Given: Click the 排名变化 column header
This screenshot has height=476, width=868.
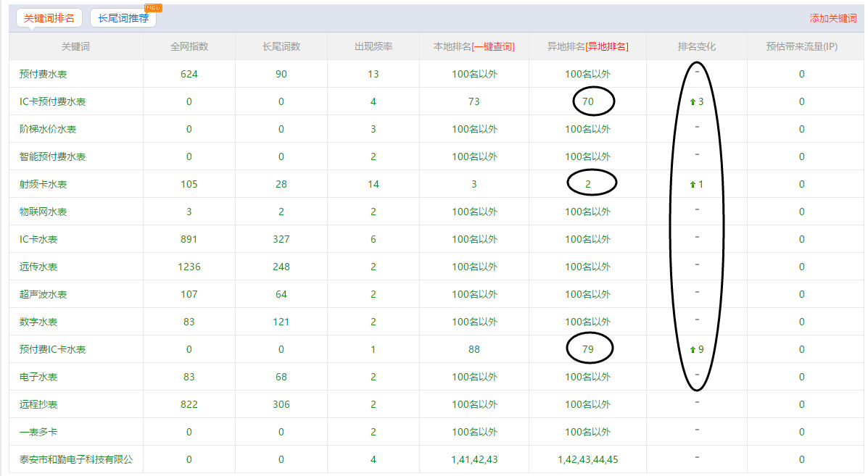Looking at the screenshot, I should click(x=696, y=46).
